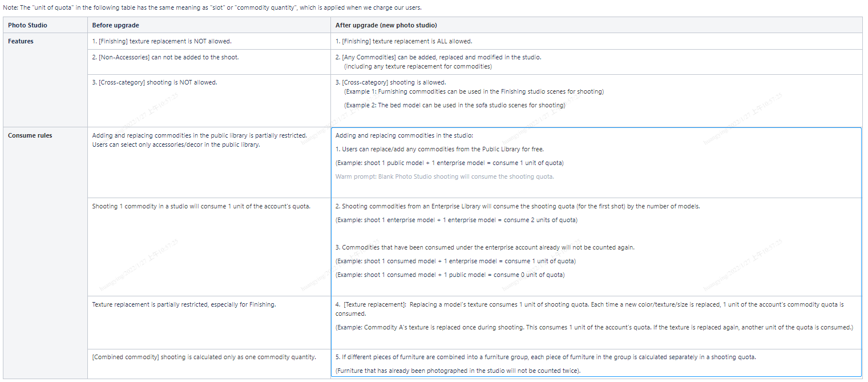Click 'Texture replacement is partially restricted' cell
The height and width of the screenshot is (382, 868).
184,304
